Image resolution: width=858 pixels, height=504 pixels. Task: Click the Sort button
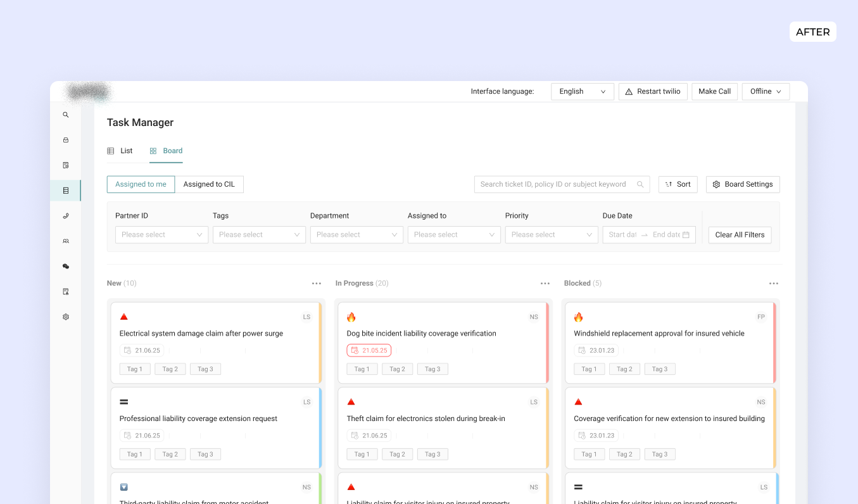click(x=678, y=184)
